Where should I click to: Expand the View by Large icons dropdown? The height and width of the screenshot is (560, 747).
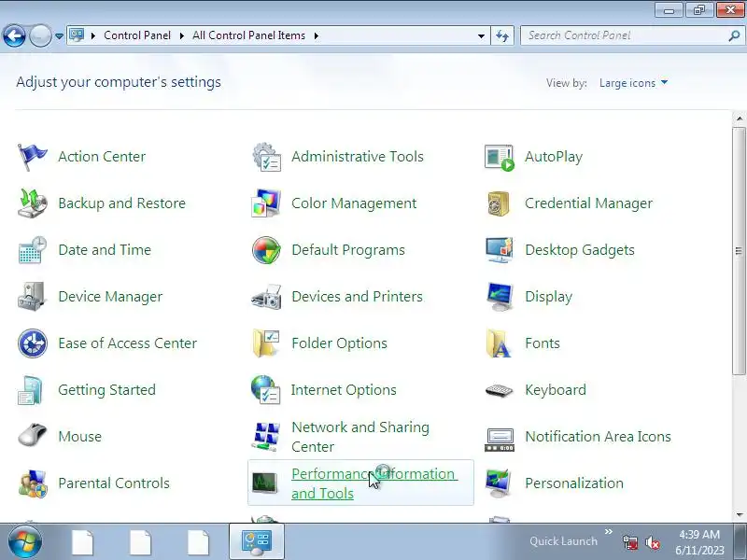(x=633, y=83)
